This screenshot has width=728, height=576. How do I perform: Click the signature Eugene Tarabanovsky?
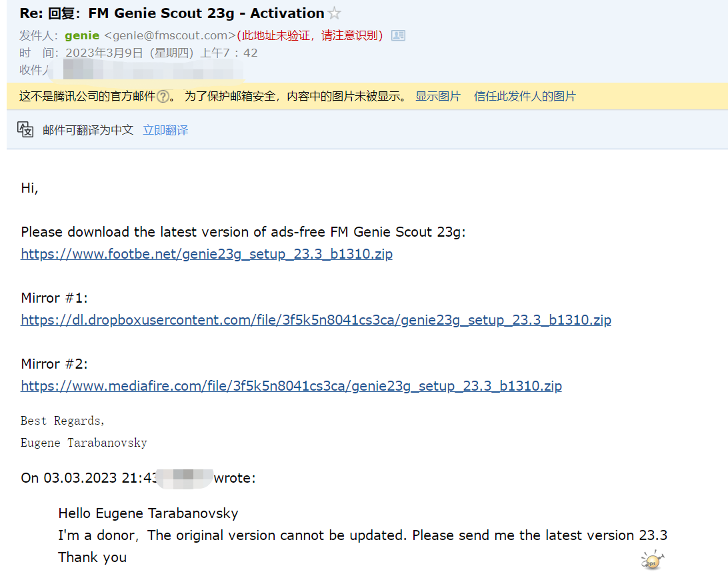tap(84, 443)
